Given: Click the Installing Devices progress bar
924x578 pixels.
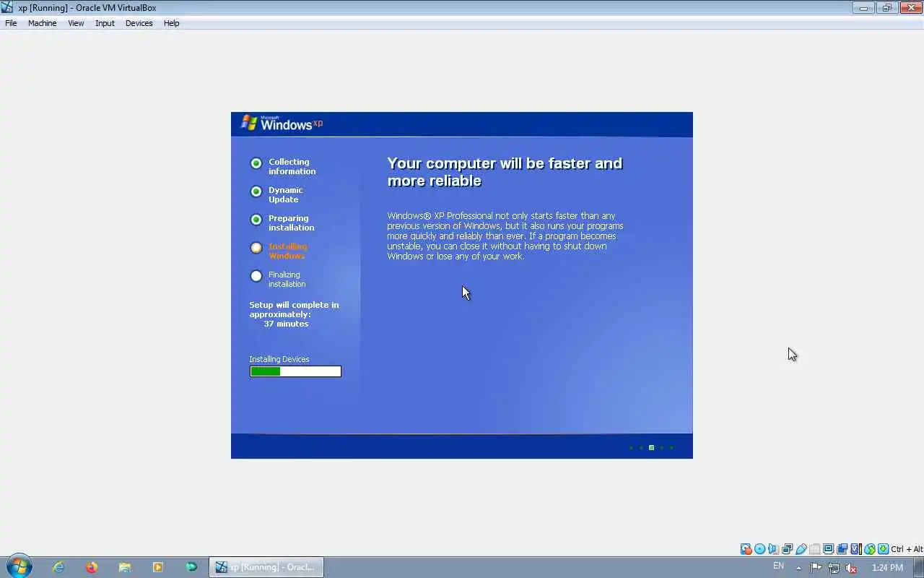Looking at the screenshot, I should pyautogui.click(x=295, y=371).
